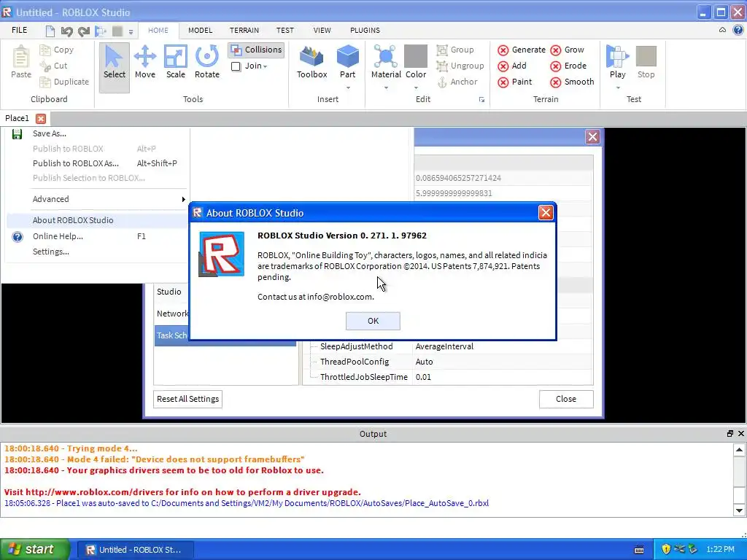The image size is (747, 560).
Task: Click the Material icon in Edit group
Action: (385, 57)
